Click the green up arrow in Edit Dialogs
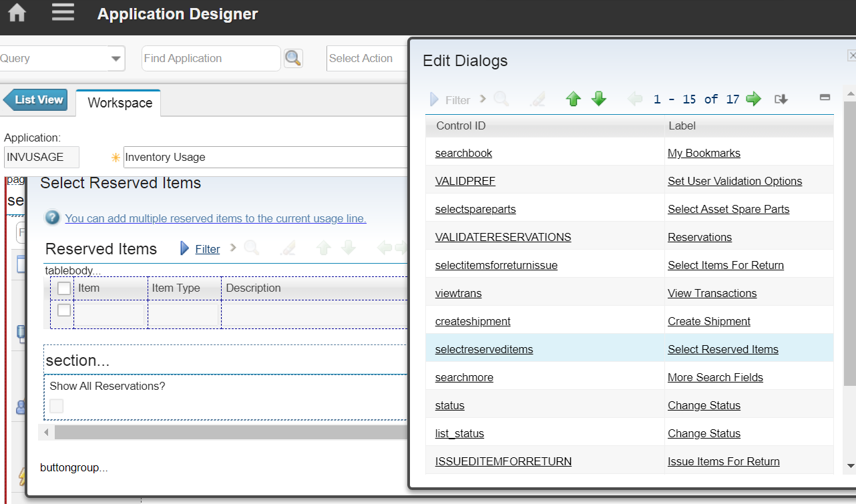The height and width of the screenshot is (504, 856). [573, 99]
